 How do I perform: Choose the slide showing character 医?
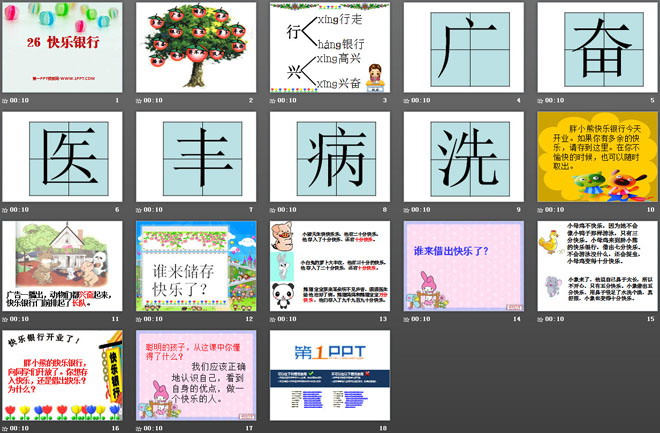tap(63, 156)
